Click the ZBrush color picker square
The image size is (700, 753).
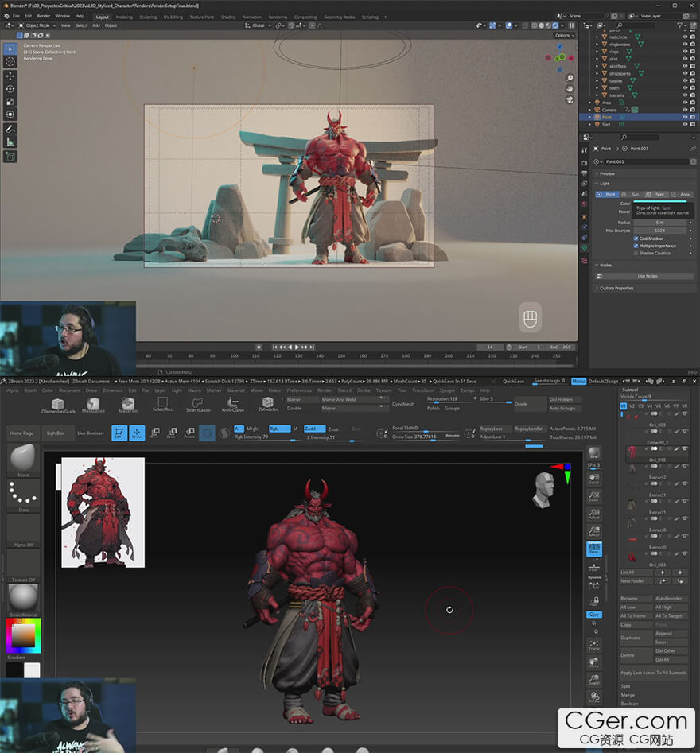[x=24, y=636]
